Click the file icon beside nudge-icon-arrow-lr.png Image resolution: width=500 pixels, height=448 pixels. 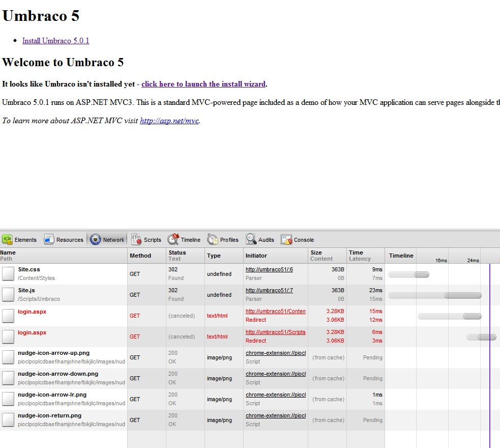(8, 399)
